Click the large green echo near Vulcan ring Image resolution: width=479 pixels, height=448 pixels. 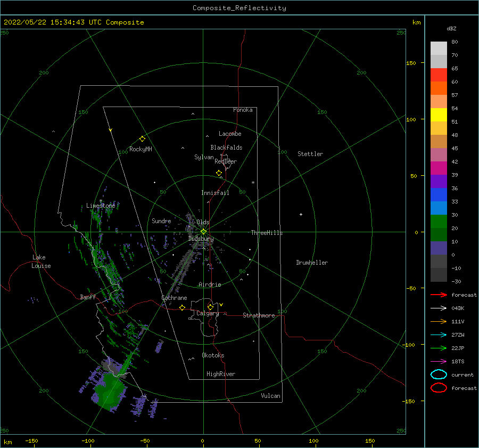[x=109, y=393]
